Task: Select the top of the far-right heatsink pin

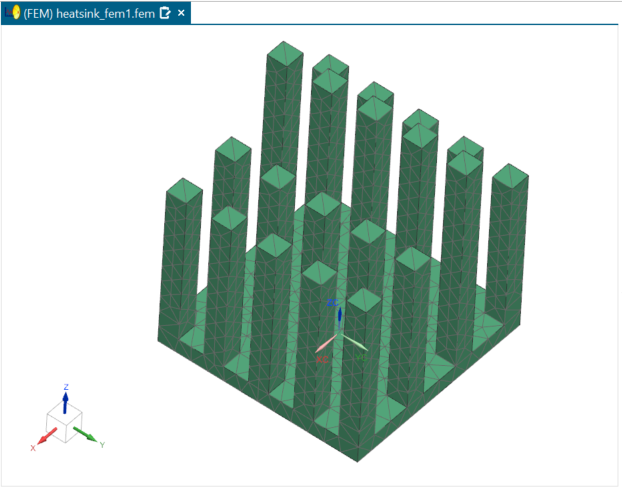Action: [510, 176]
